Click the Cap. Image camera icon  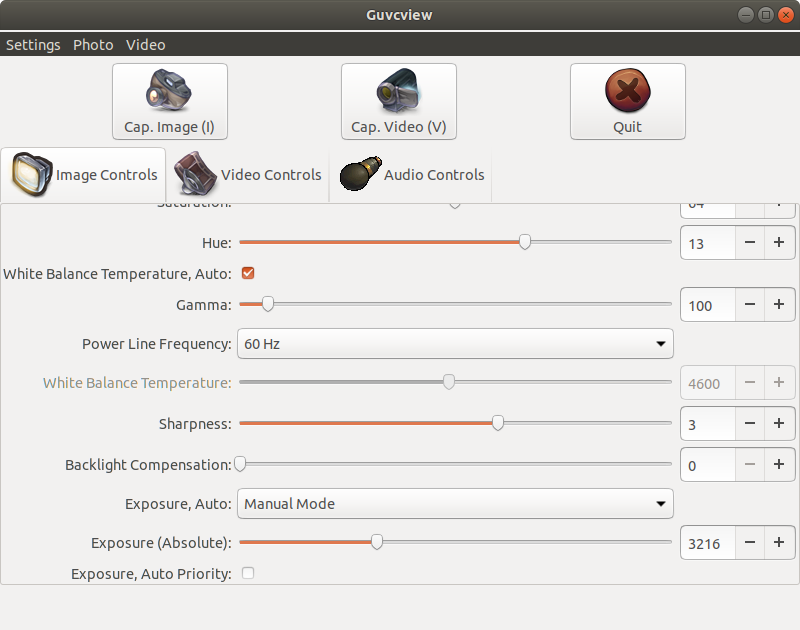coord(169,90)
